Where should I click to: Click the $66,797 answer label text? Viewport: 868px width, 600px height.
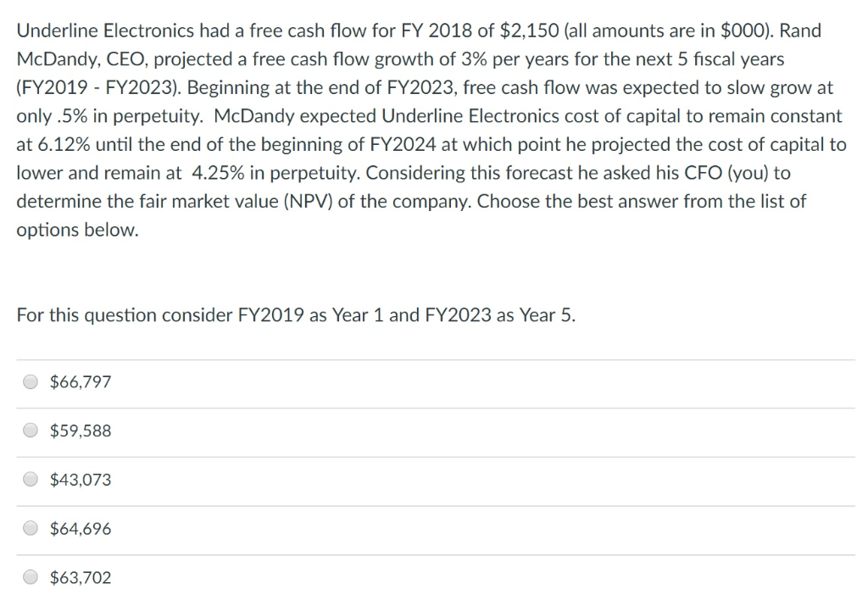click(81, 382)
